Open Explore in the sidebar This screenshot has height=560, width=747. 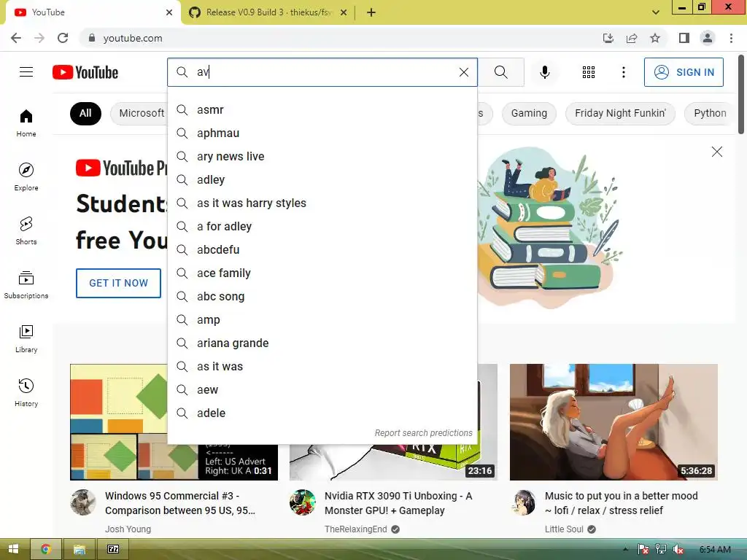[26, 176]
